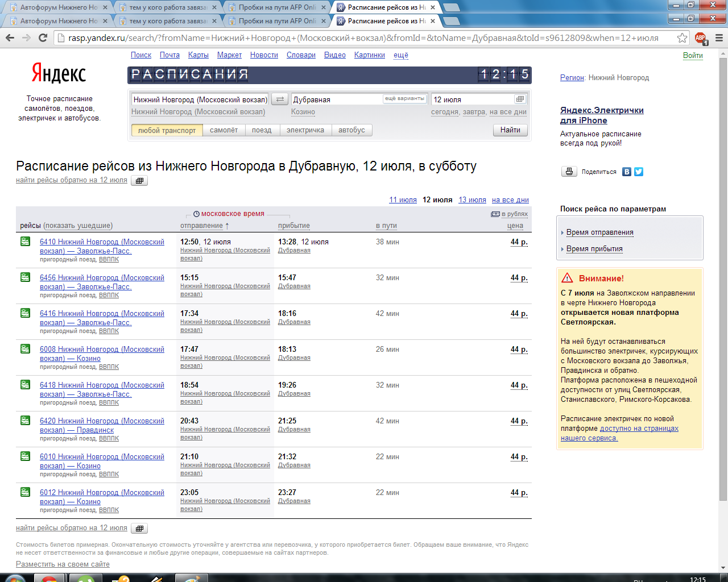
Task: Open trip '6420 Нижний Новгород — Правдинск'
Action: (102, 425)
